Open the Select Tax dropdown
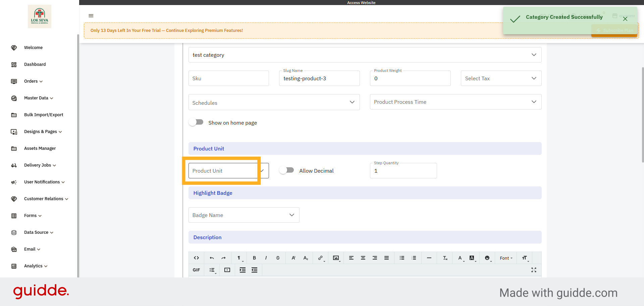 501,78
